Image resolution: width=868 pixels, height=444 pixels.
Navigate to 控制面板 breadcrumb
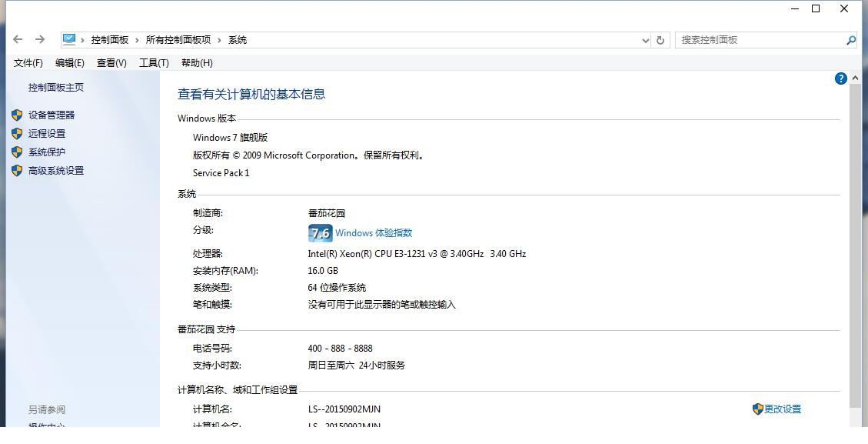[x=110, y=40]
